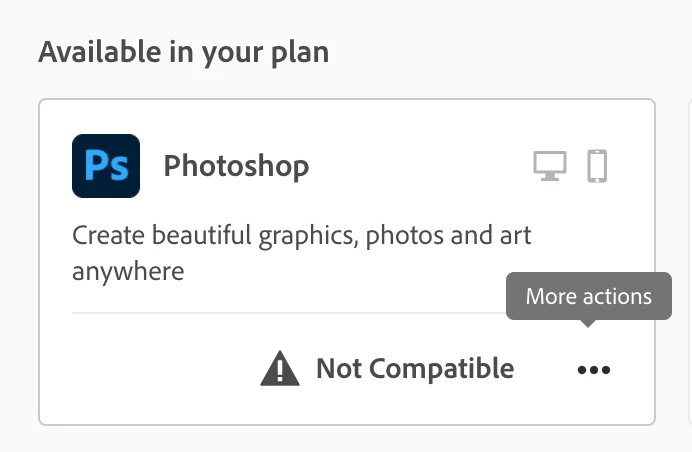Screen dimensions: 692x452
Task: Click the desktop monitor platform icon
Action: pos(550,166)
